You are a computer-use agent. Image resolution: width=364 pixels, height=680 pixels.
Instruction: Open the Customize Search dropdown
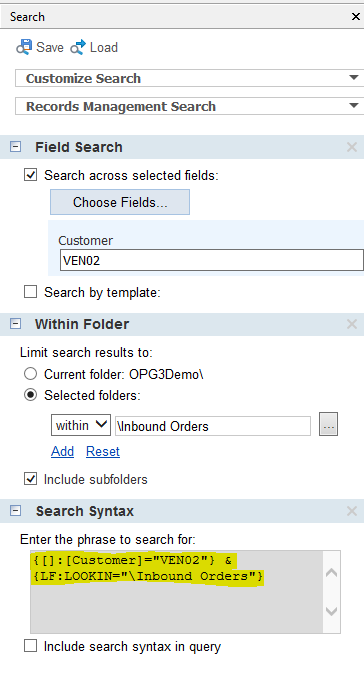point(190,78)
